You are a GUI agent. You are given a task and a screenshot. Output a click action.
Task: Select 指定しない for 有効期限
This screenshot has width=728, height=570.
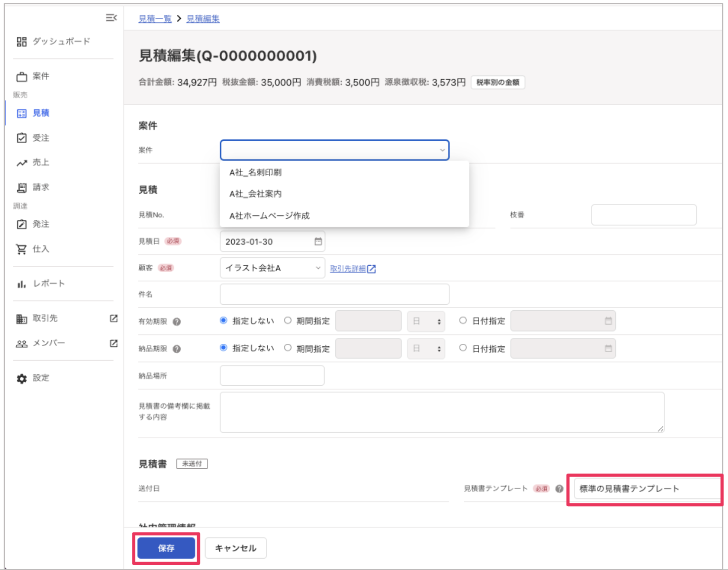tap(224, 321)
